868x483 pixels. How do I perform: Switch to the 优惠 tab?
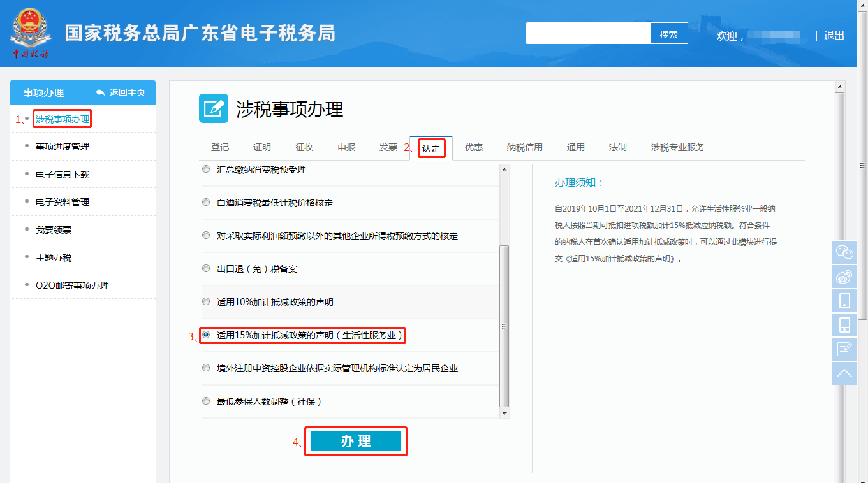click(x=473, y=147)
